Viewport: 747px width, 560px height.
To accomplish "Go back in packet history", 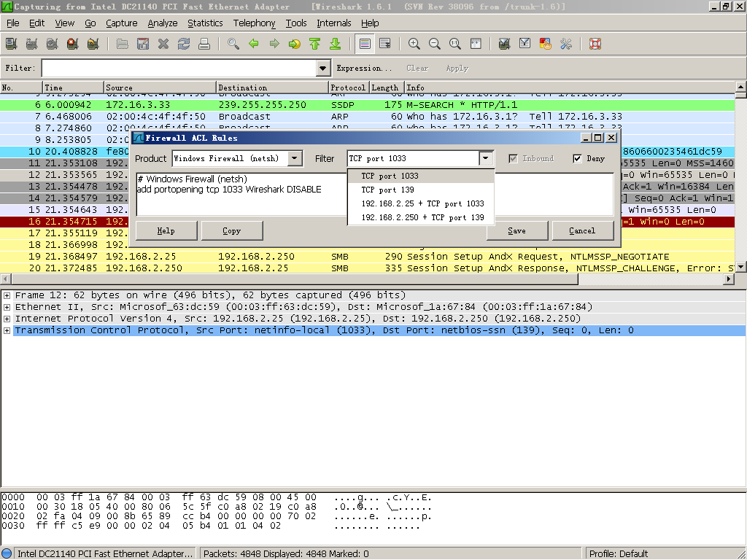I will click(254, 44).
